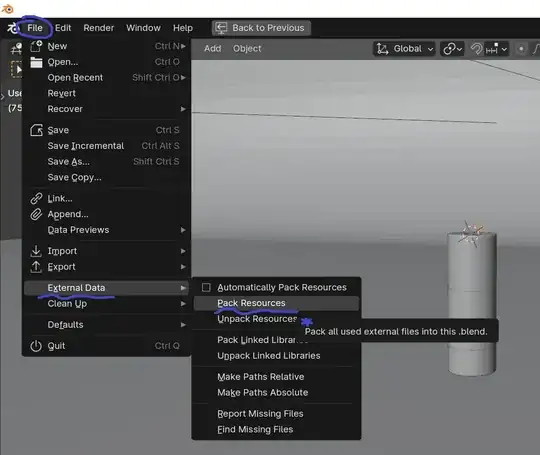Image resolution: width=540 pixels, height=455 pixels.
Task: Expand the Clean Up submenu
Action: [x=107, y=304]
